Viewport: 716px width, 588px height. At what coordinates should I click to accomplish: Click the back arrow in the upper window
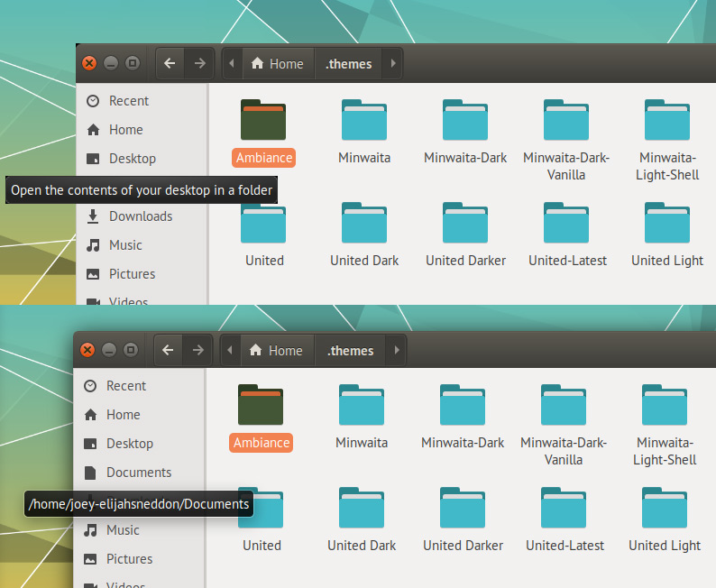pyautogui.click(x=170, y=63)
